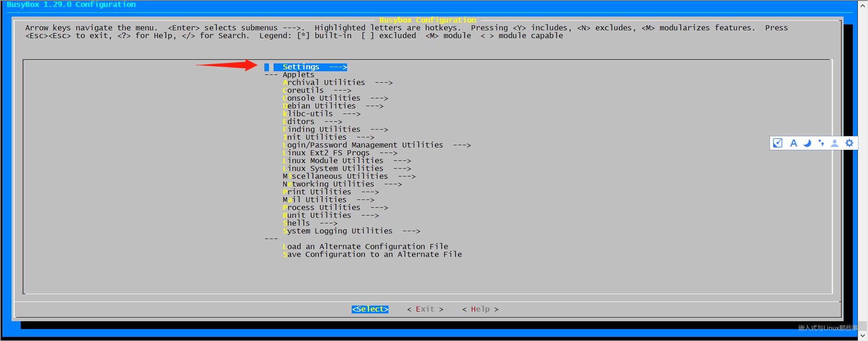868x341 pixels.
Task: Click the vertical scrollbar down arrow
Action: coord(863,336)
